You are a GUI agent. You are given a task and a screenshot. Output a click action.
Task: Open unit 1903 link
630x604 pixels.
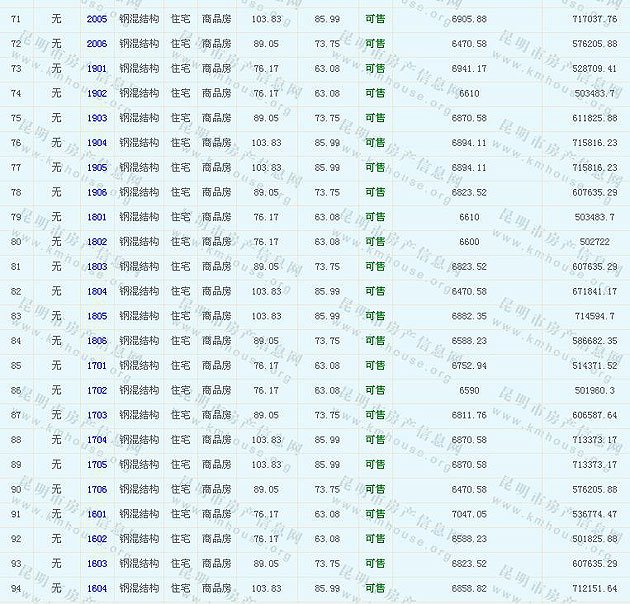coord(97,118)
